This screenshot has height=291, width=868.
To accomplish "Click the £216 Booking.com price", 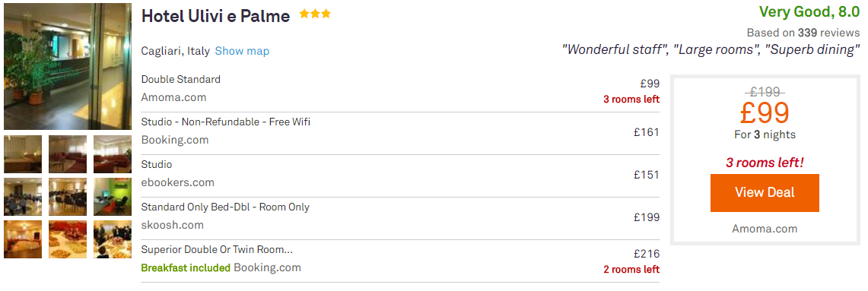I will pos(647,254).
